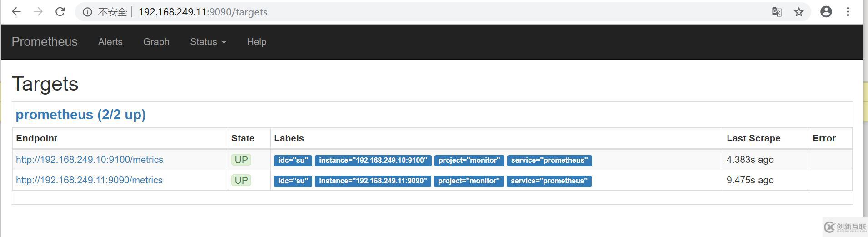The image size is (868, 237).
Task: Go back with the browser back arrow
Action: point(16,12)
